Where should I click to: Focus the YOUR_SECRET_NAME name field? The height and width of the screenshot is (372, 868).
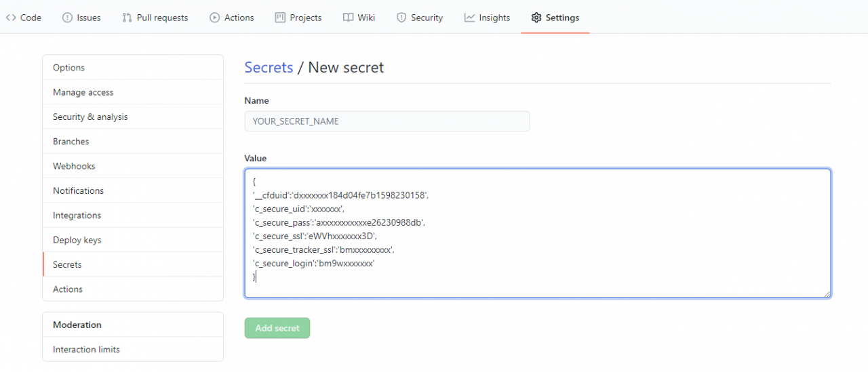(387, 121)
